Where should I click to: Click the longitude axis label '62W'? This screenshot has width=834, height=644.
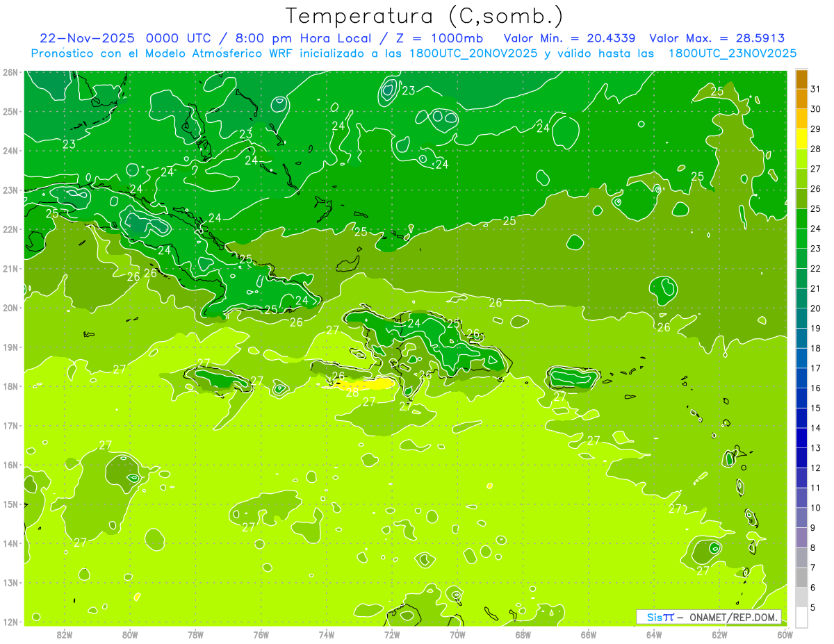point(719,634)
